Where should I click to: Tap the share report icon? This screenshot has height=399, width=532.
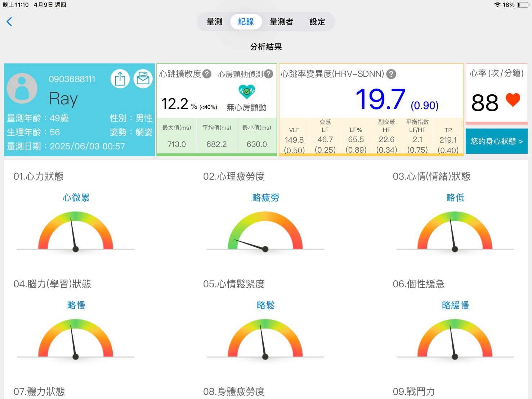click(120, 79)
